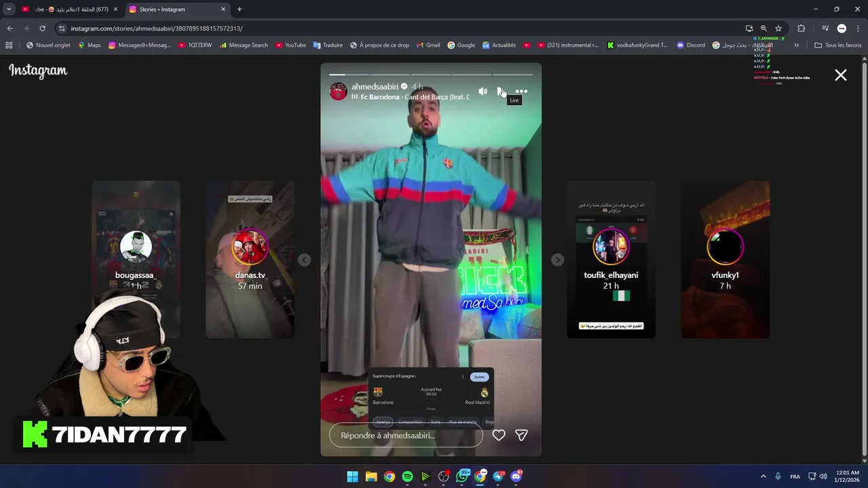Viewport: 868px width, 488px height.
Task: Show hidden system tray icons
Action: [x=763, y=476]
